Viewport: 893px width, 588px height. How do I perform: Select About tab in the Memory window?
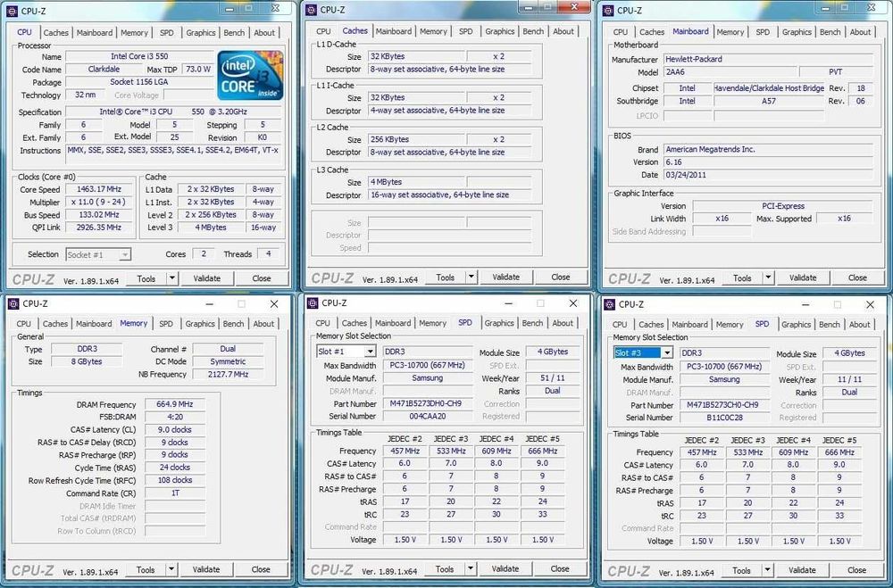(263, 324)
